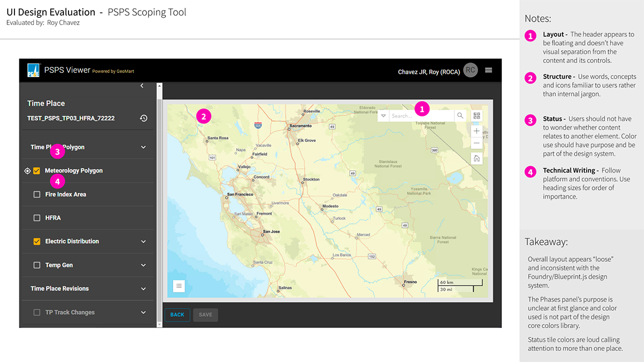Expand the Electric Distribution dropdown
The width and height of the screenshot is (644, 362).
(x=142, y=241)
